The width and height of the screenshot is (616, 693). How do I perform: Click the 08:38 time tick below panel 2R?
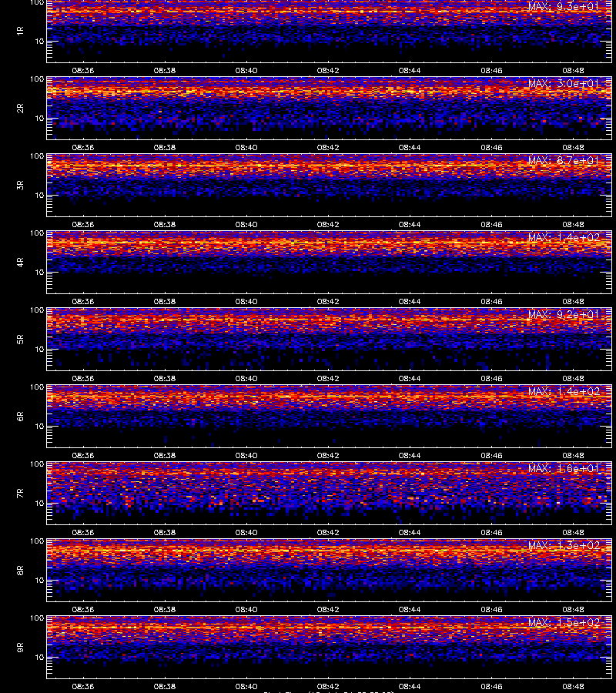[164, 147]
